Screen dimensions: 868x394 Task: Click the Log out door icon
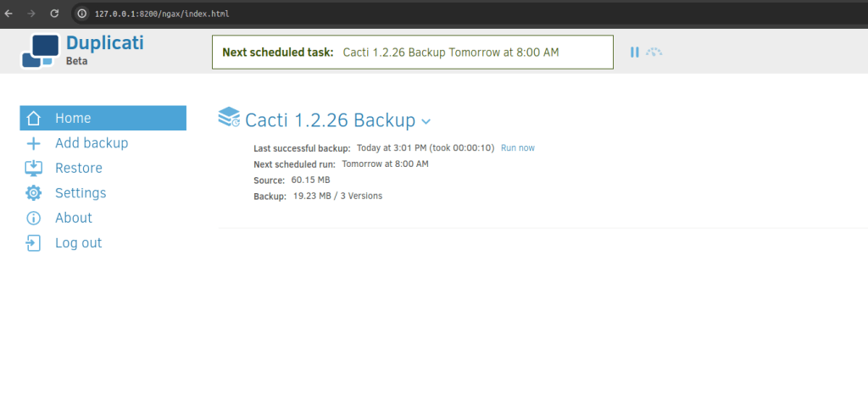[34, 243]
